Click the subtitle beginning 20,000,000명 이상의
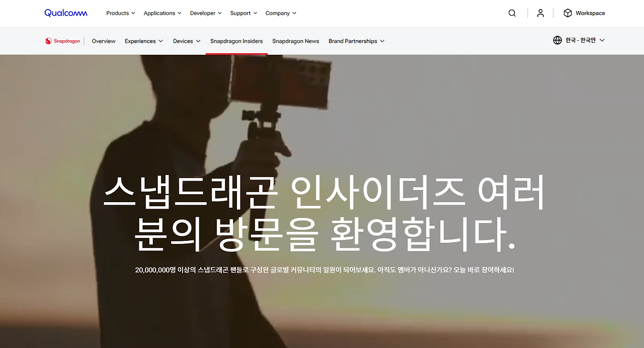 point(325,270)
